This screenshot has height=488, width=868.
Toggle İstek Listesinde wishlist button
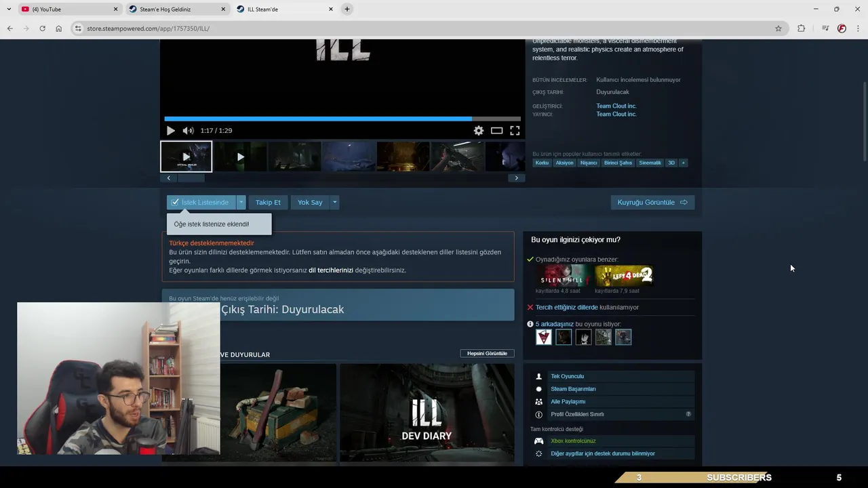pos(201,202)
